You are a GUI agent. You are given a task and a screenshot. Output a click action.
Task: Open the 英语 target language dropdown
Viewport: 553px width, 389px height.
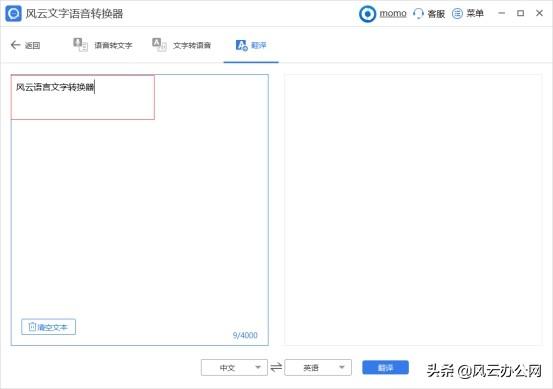(318, 367)
